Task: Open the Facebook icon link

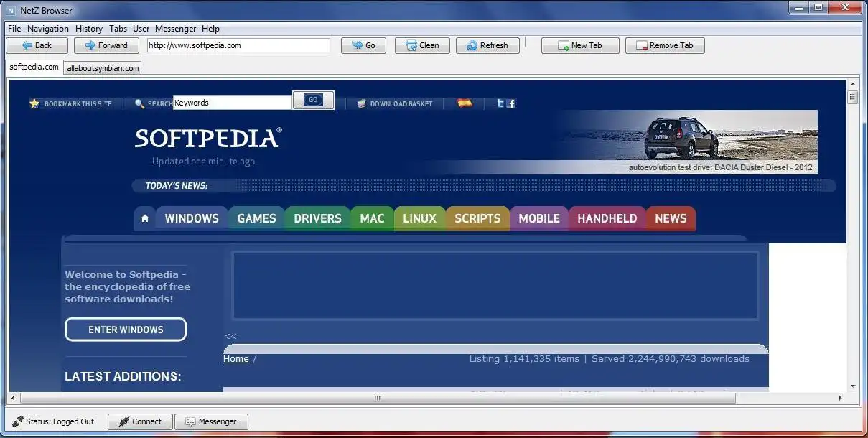Action: (511, 103)
